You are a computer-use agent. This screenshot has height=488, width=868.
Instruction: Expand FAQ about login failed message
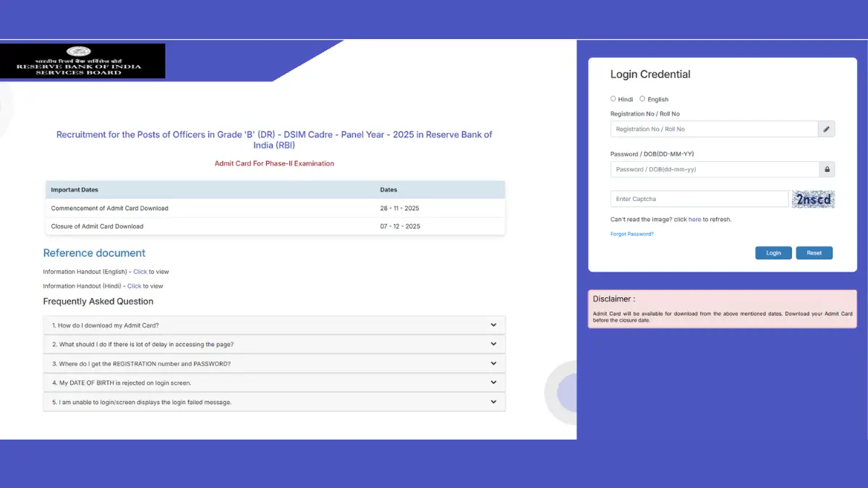coord(275,401)
